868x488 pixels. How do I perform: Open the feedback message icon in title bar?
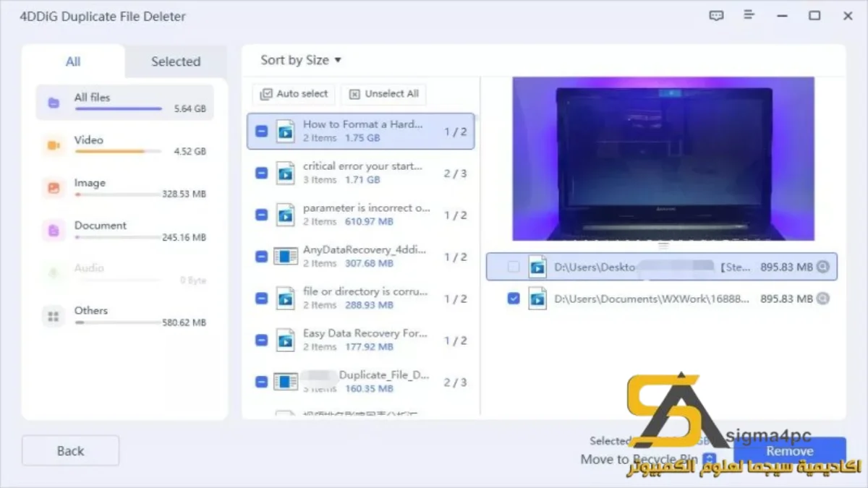point(716,16)
